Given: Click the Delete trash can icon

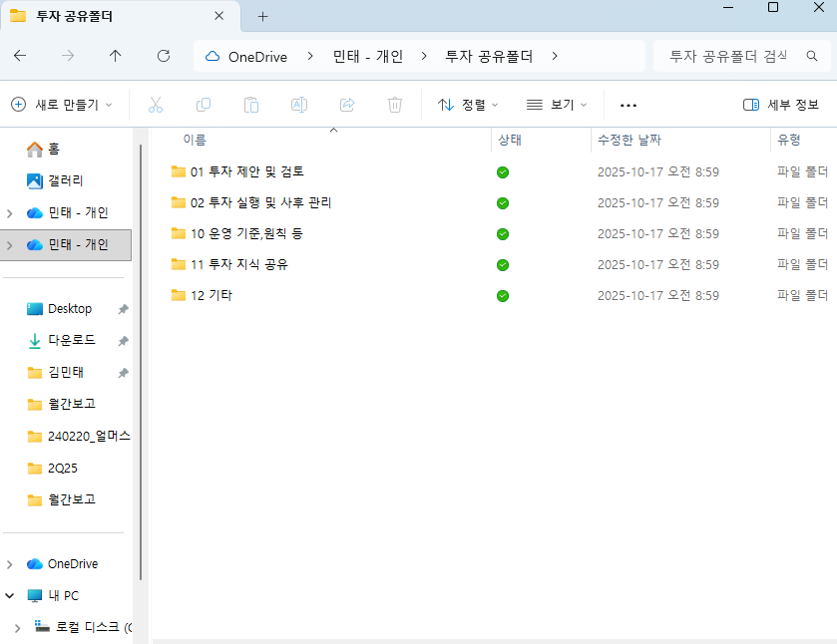Looking at the screenshot, I should [x=395, y=105].
